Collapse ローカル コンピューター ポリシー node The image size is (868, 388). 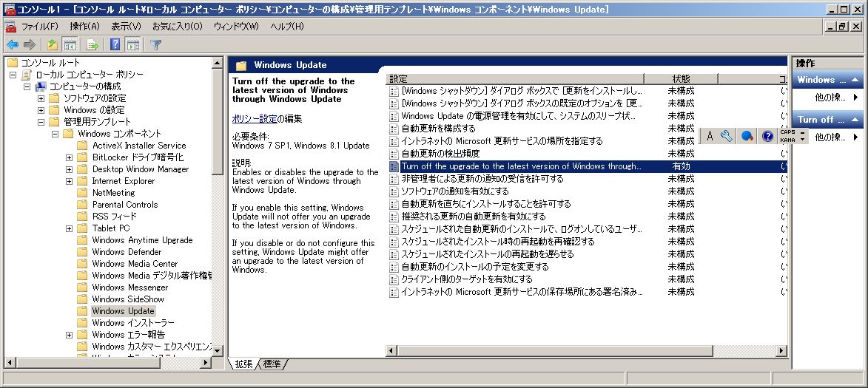pyautogui.click(x=13, y=75)
